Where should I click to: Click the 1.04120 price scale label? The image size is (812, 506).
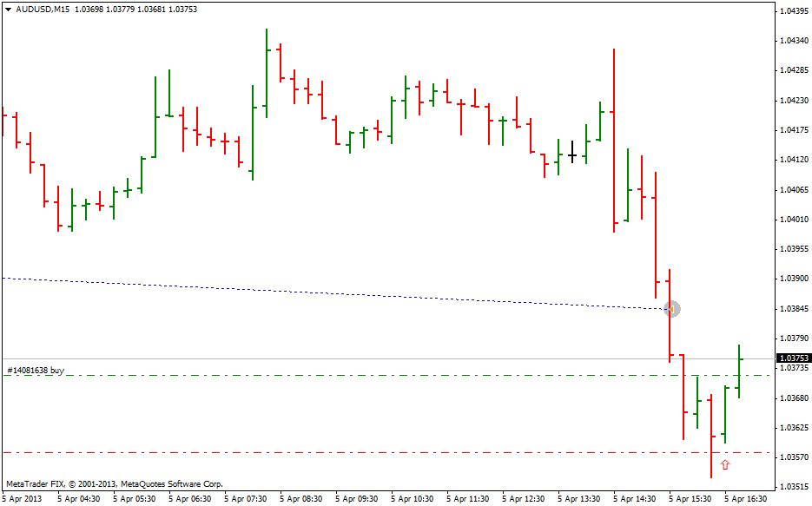(x=794, y=160)
